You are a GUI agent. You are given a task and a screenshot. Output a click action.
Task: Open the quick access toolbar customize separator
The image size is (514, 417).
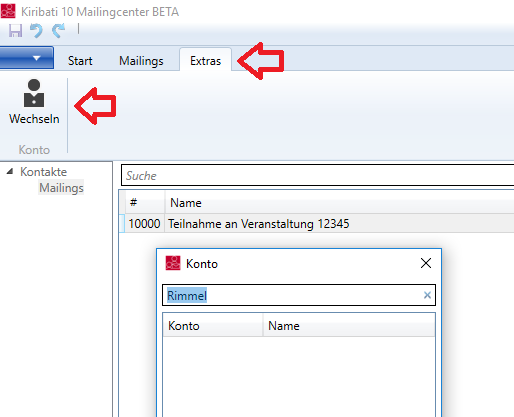tap(78, 29)
